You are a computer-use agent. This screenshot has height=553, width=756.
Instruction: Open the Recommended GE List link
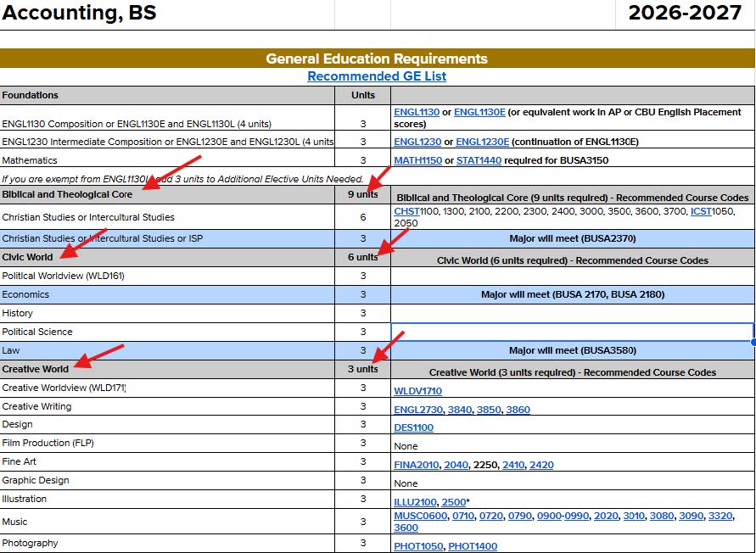click(377, 76)
